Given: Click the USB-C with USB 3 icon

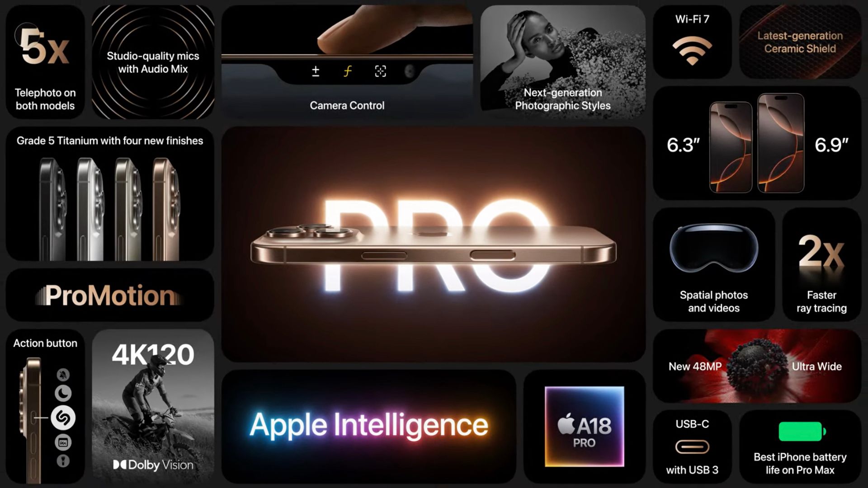Looking at the screenshot, I should pos(693,447).
